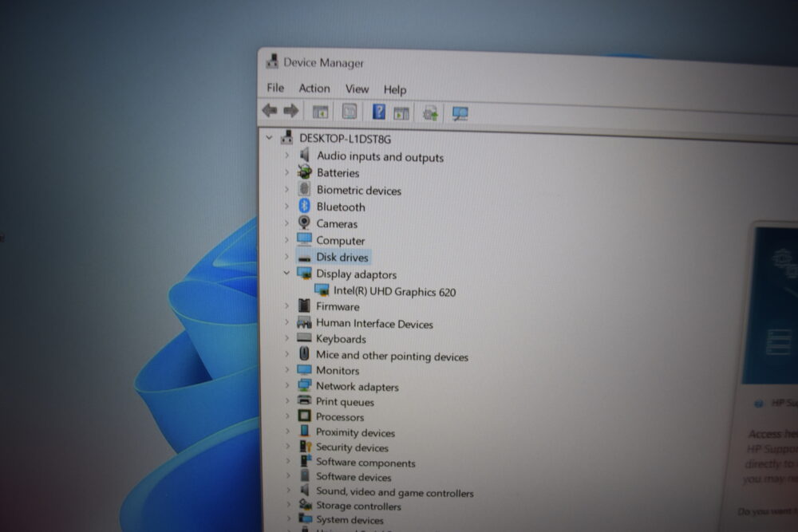Click the Intel UHD Graphics 620 device icon
This screenshot has width=798, height=532.
[322, 290]
